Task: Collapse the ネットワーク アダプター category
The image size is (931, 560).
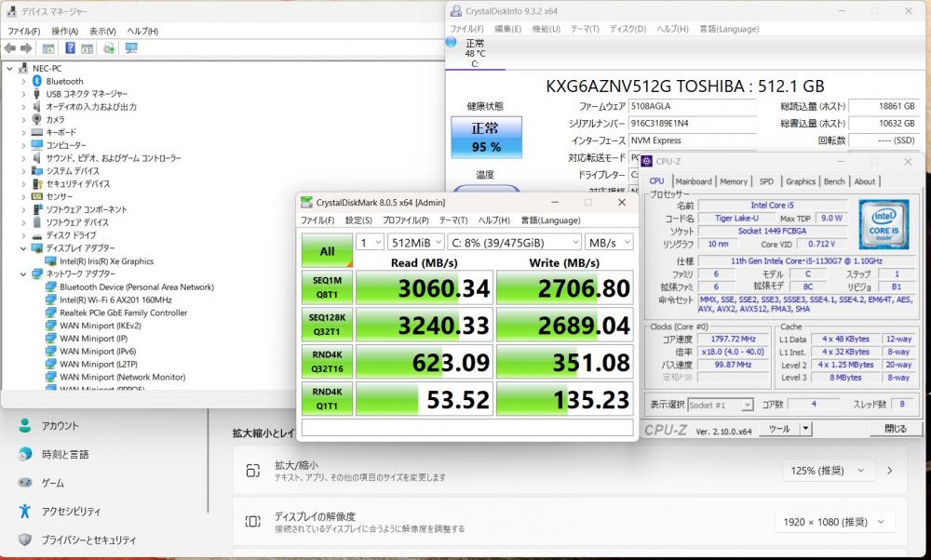Action: pos(23,274)
